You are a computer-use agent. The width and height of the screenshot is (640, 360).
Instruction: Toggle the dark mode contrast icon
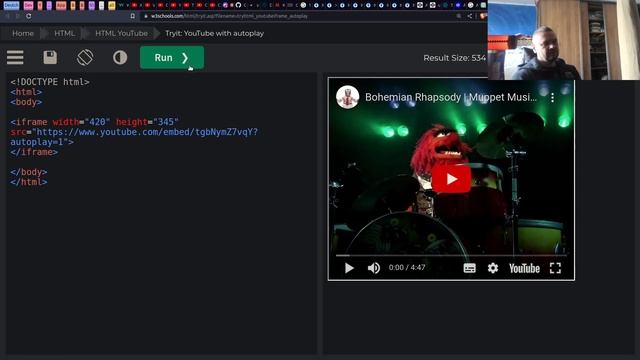pyautogui.click(x=120, y=58)
